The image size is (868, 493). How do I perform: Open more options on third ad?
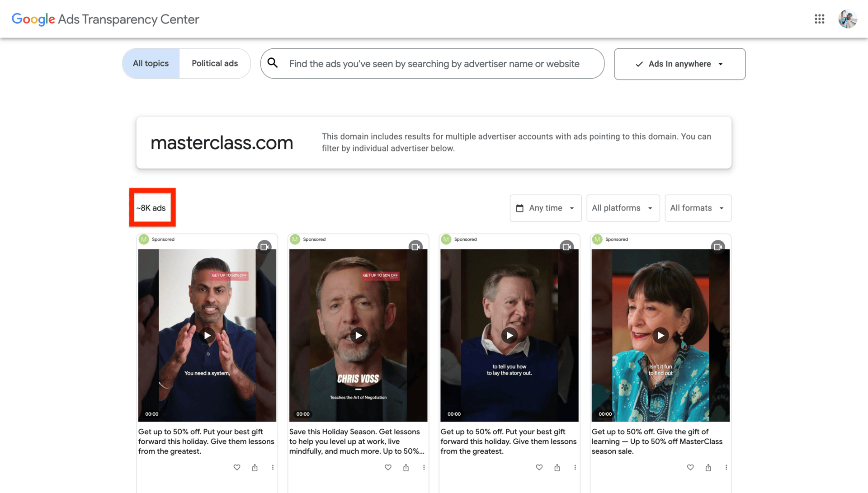click(x=575, y=467)
